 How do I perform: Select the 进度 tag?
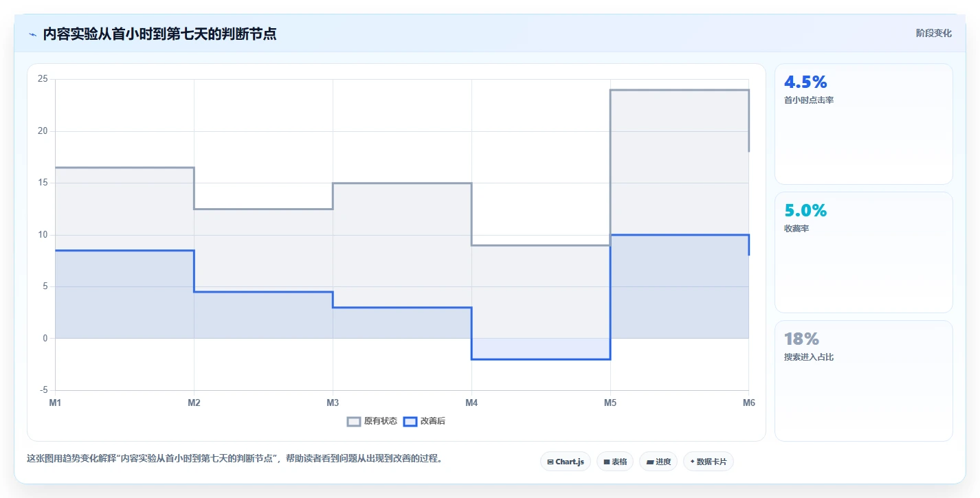point(658,462)
